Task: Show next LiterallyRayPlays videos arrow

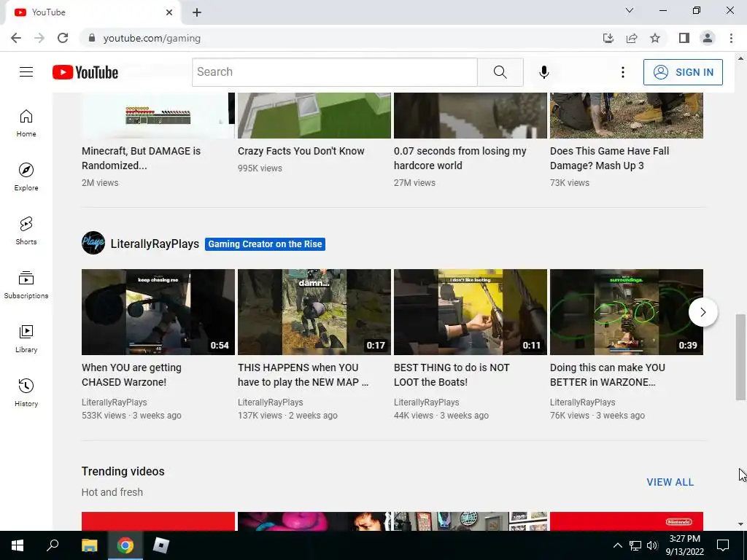Action: pos(703,312)
